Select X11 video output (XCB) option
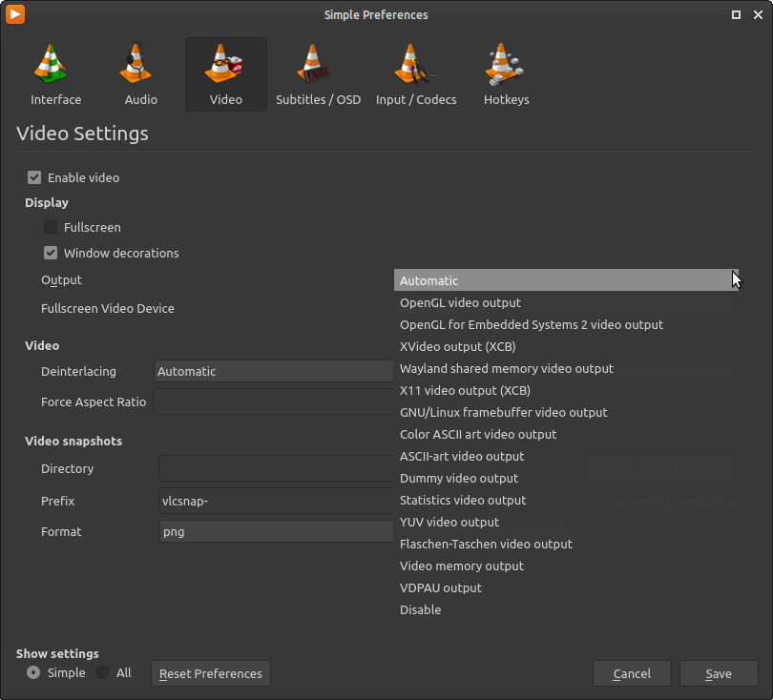This screenshot has height=700, width=773. click(x=465, y=391)
